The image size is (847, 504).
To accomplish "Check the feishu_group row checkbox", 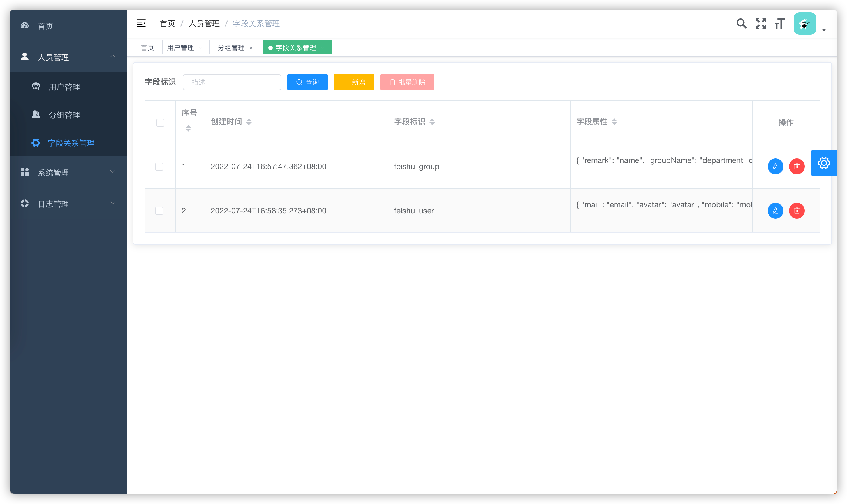I will 159,166.
